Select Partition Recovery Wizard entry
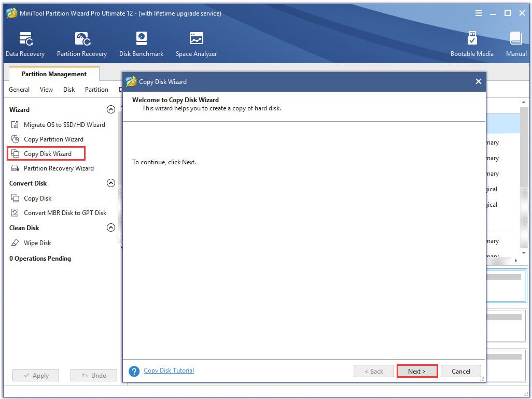The image size is (532, 399). click(59, 168)
